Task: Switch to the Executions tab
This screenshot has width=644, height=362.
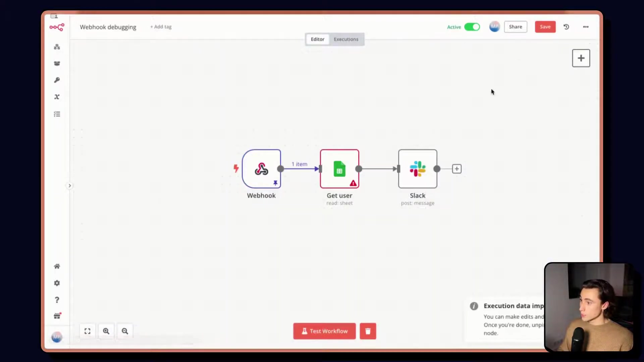Action: pos(346,39)
